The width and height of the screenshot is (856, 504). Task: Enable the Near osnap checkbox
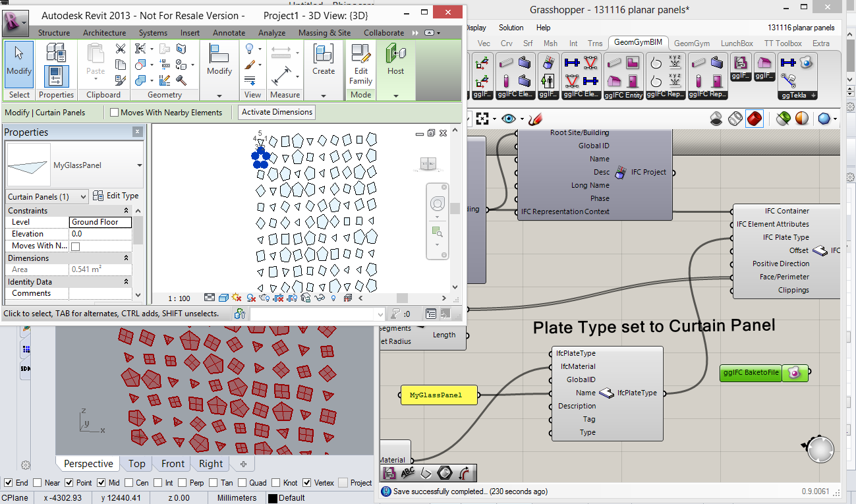37,483
